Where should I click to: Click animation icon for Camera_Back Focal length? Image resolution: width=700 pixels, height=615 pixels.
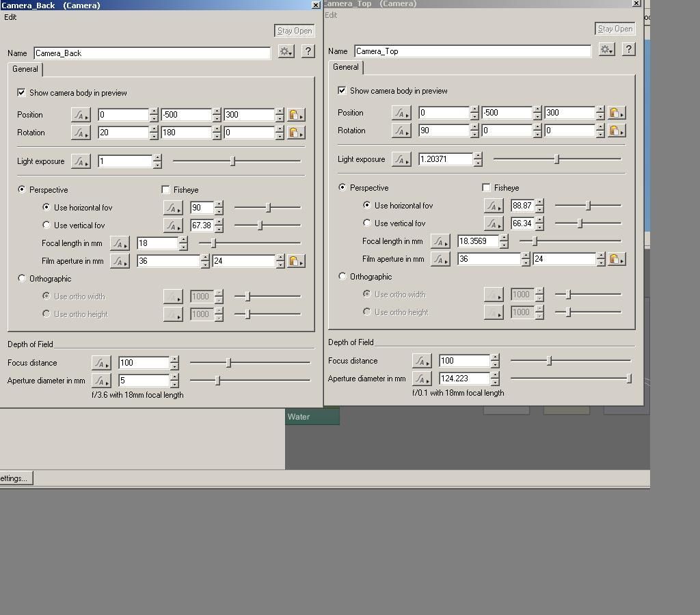click(120, 243)
